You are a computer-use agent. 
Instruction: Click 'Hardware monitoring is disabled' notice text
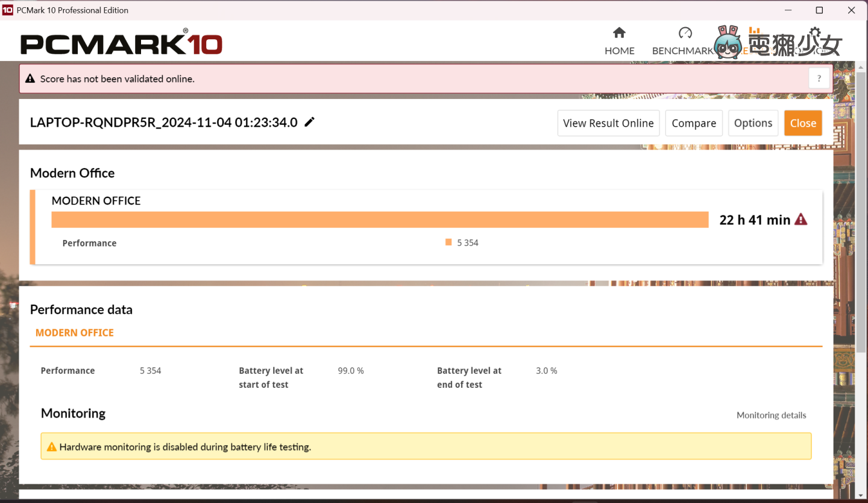[x=185, y=448]
